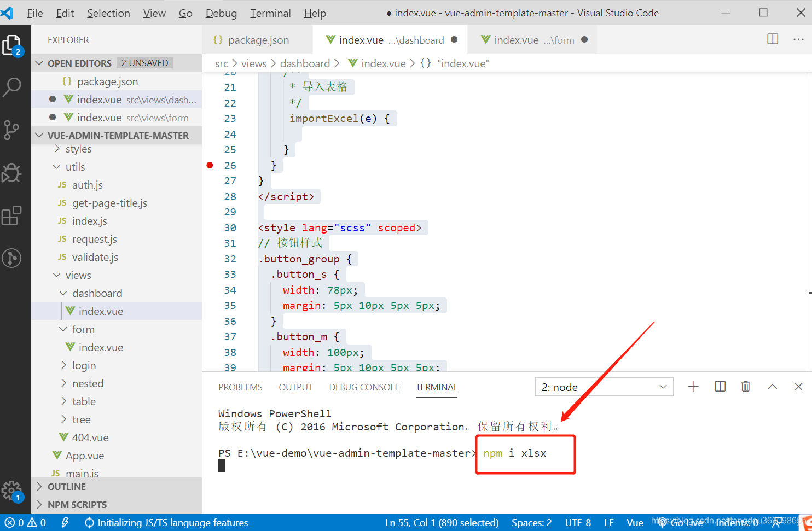This screenshot has width=812, height=531.
Task: Close the terminal panel
Action: (x=798, y=387)
